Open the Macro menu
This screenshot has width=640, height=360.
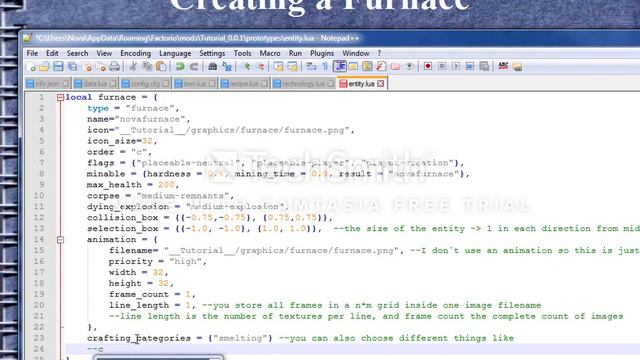pos(270,53)
